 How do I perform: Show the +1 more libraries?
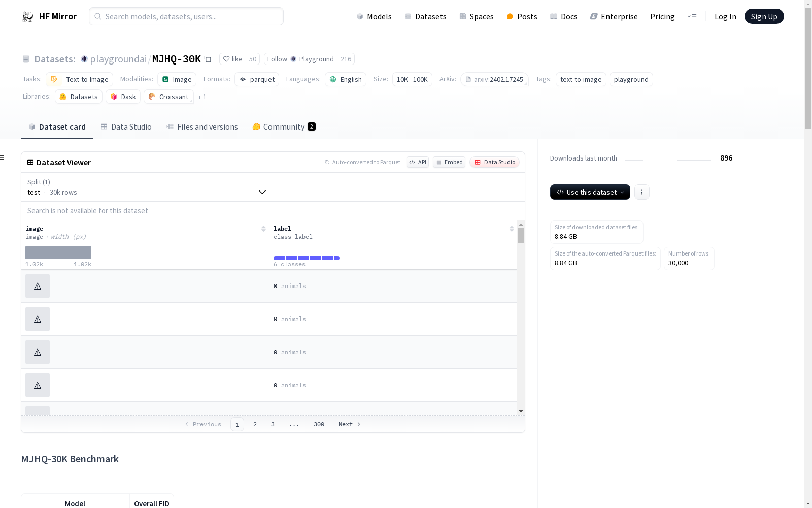point(202,97)
